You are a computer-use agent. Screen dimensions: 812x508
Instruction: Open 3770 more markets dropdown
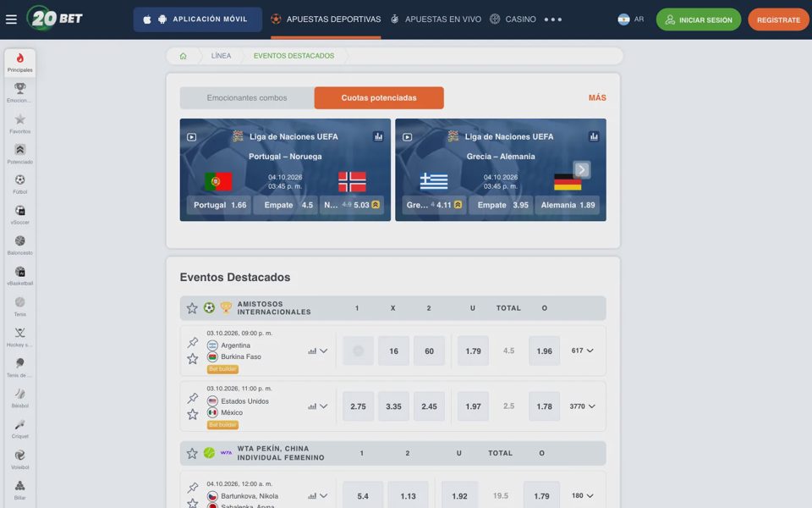click(583, 406)
